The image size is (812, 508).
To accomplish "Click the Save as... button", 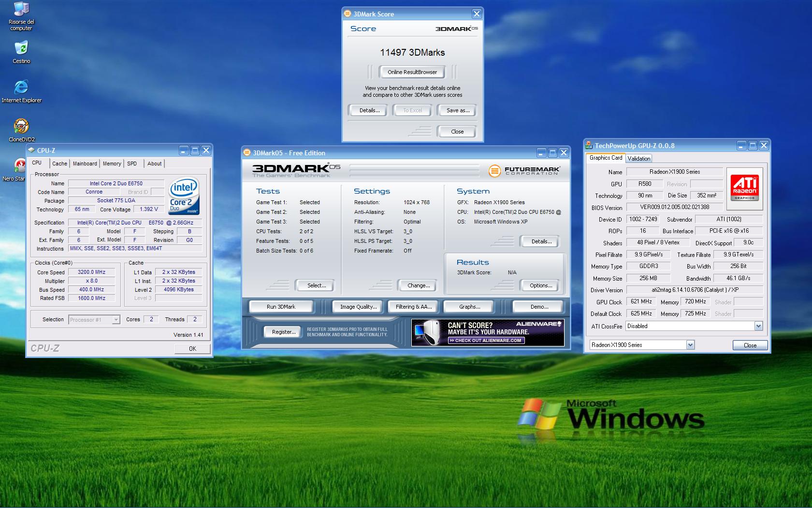I will [457, 110].
